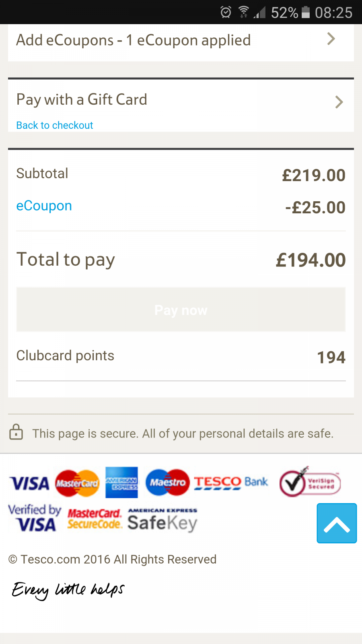Image resolution: width=362 pixels, height=644 pixels.
Task: Expand the Add eCoupons chevron
Action: tap(331, 39)
